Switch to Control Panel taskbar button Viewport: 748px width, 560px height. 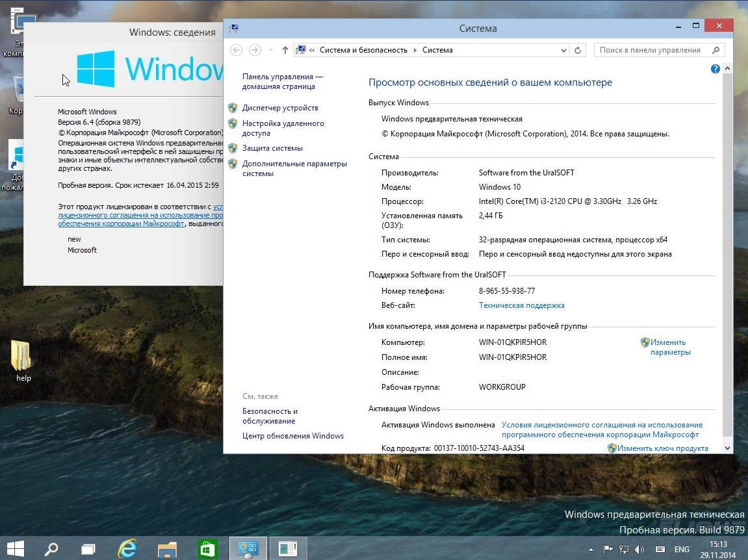248,548
